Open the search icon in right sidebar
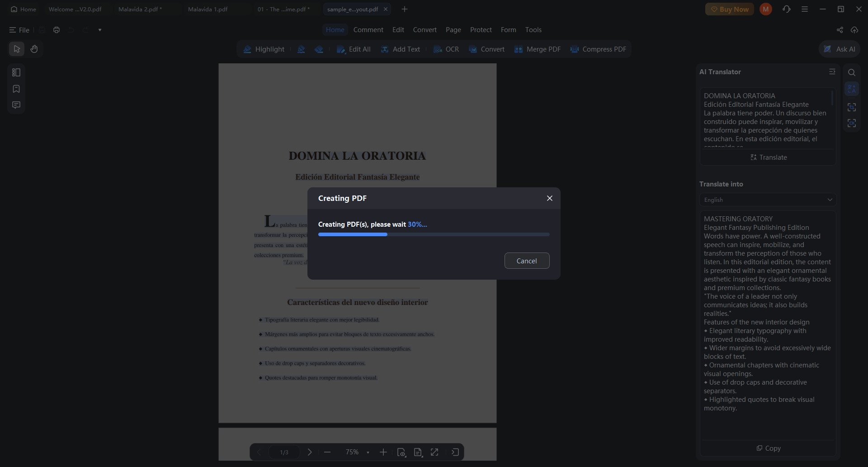This screenshot has width=868, height=467. pyautogui.click(x=851, y=72)
